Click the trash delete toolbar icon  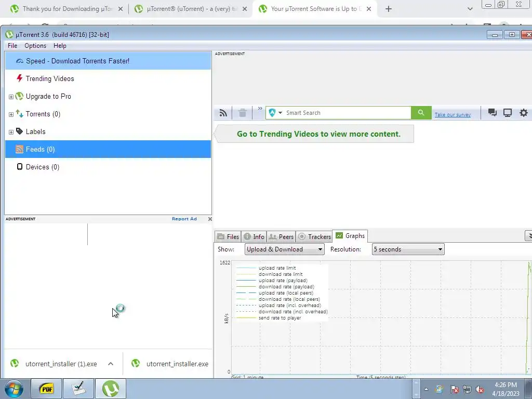[x=242, y=113]
